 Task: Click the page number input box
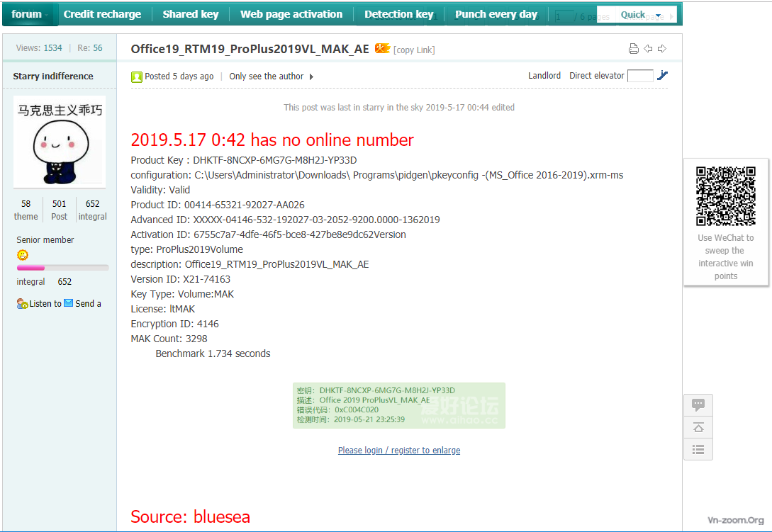pyautogui.click(x=564, y=17)
